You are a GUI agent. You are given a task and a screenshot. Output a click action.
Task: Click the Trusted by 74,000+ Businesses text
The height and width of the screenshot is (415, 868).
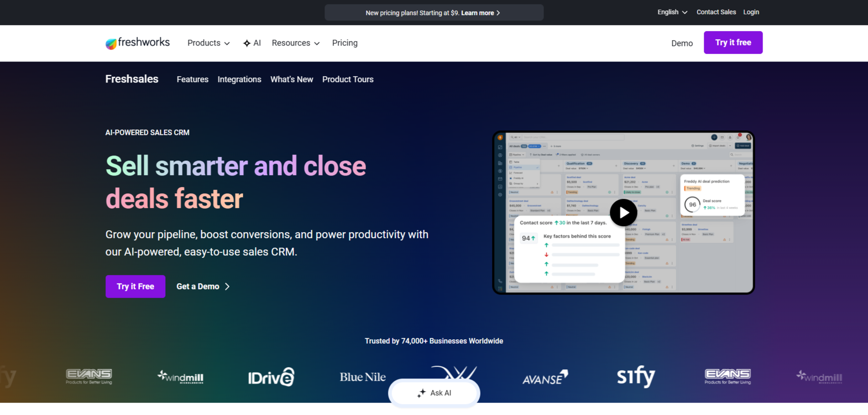coord(434,341)
